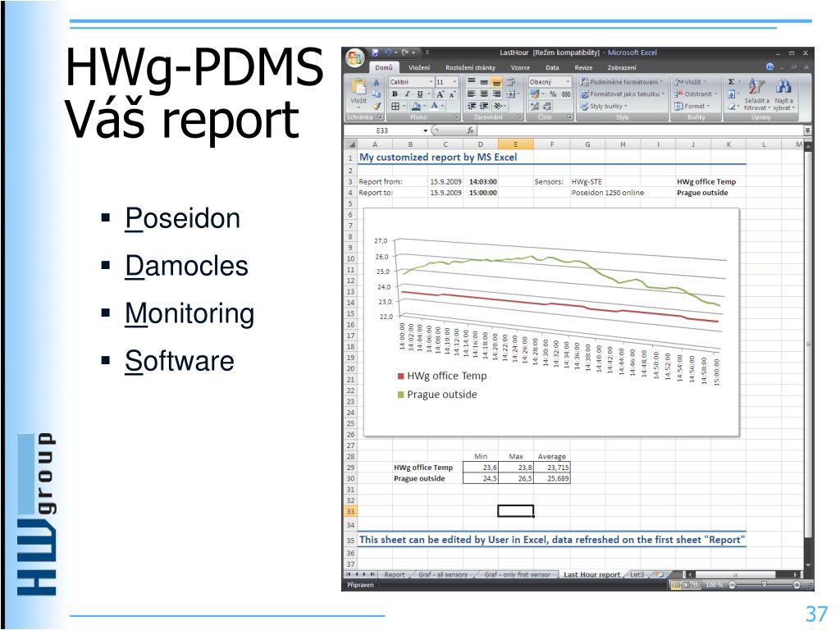
Task: Apply the fill color bucket
Action: pyautogui.click(x=416, y=106)
